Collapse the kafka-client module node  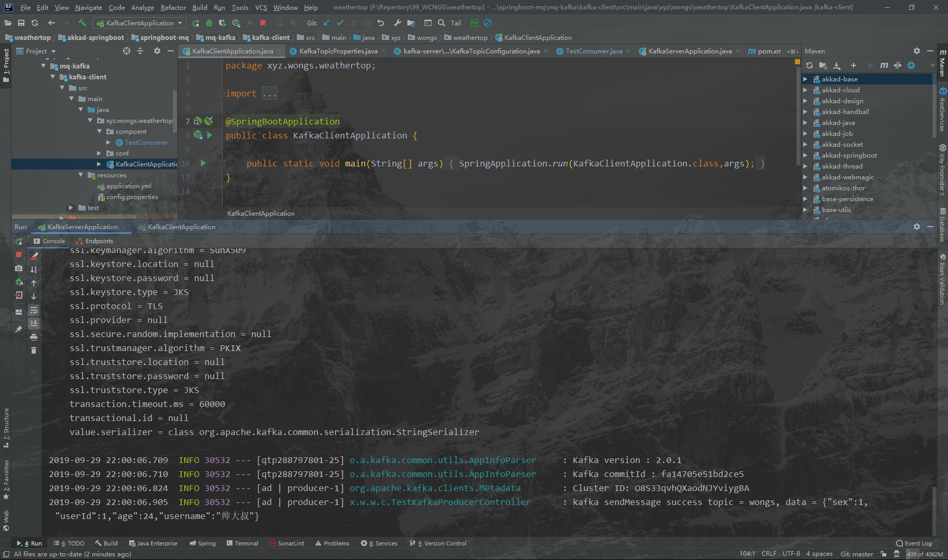pos(52,77)
